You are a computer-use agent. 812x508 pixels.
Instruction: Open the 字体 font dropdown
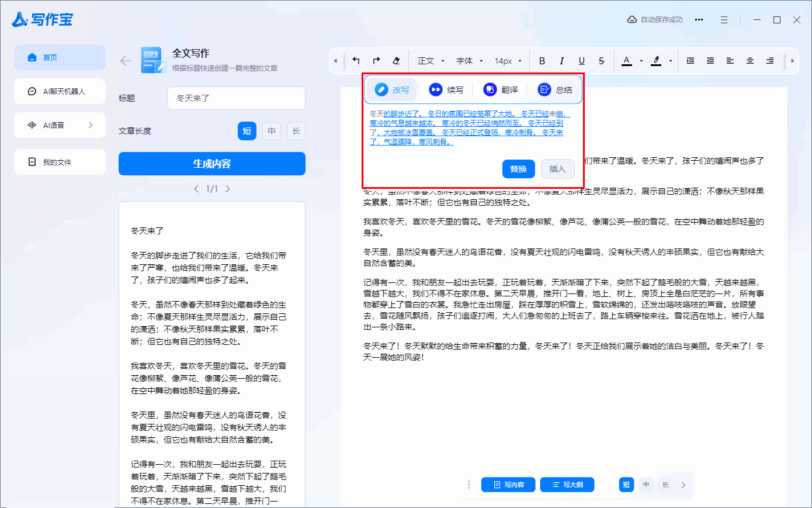(470, 61)
